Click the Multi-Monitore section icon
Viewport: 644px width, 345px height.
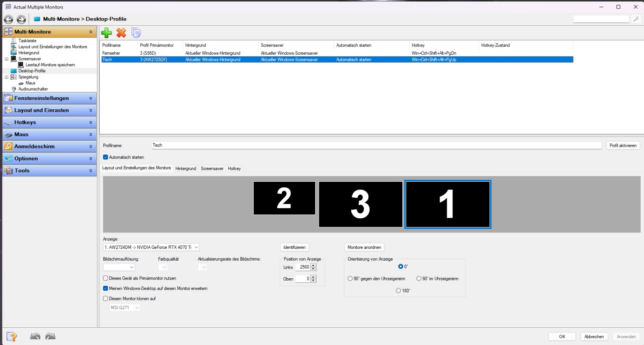(x=8, y=31)
